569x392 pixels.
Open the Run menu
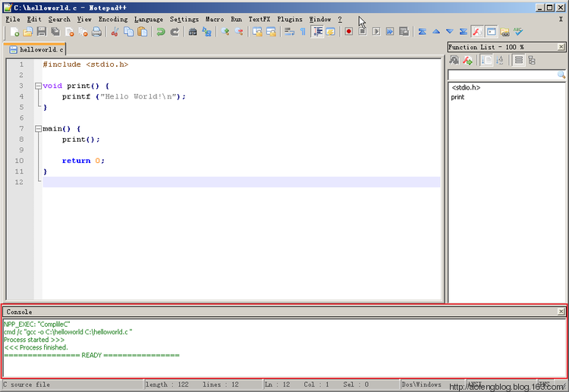(x=236, y=19)
